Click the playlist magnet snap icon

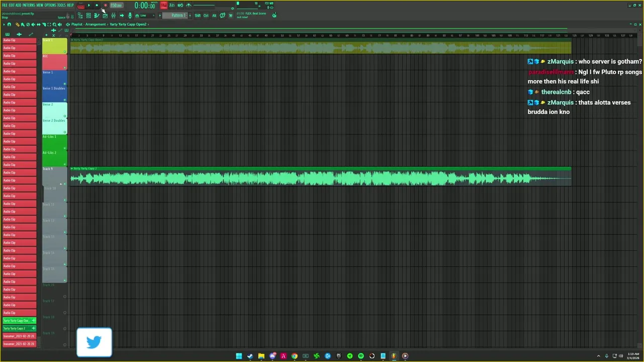[x=9, y=24]
